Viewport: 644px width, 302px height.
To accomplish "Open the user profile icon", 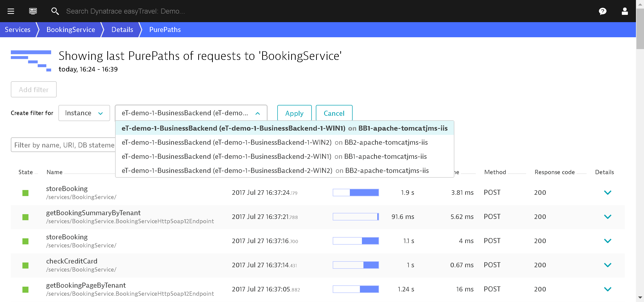I will (x=625, y=11).
